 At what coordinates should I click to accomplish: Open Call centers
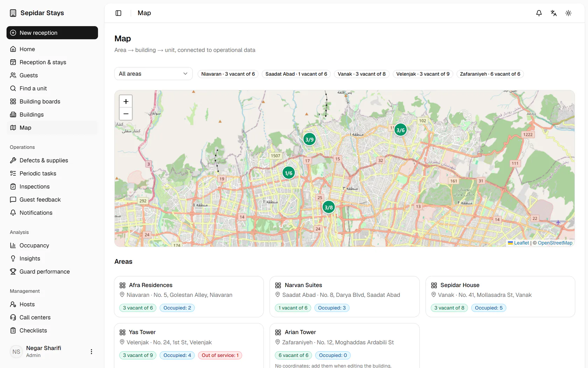[52, 317]
